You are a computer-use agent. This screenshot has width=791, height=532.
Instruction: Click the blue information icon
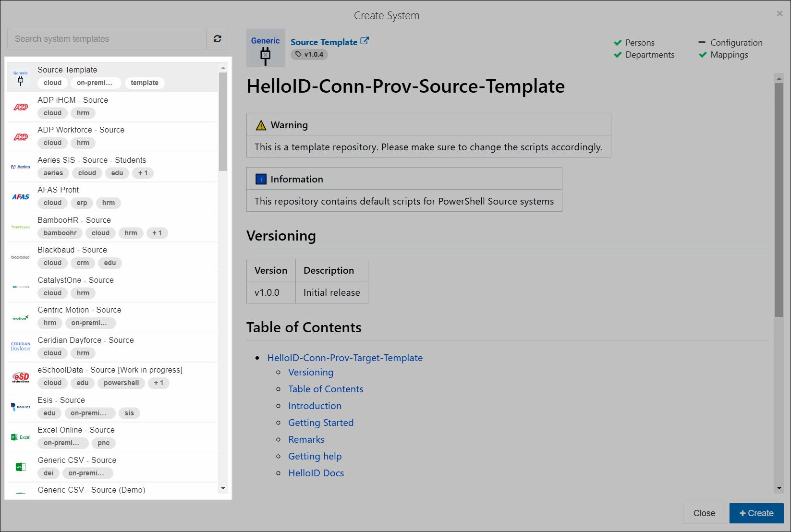coord(261,180)
